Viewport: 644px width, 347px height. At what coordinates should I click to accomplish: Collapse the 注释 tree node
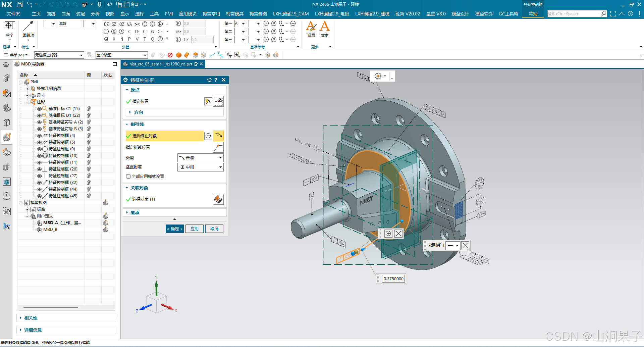[28, 102]
